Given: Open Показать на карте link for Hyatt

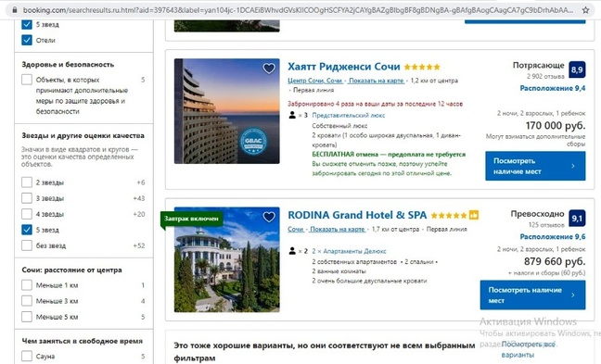Looking at the screenshot, I should (376, 81).
